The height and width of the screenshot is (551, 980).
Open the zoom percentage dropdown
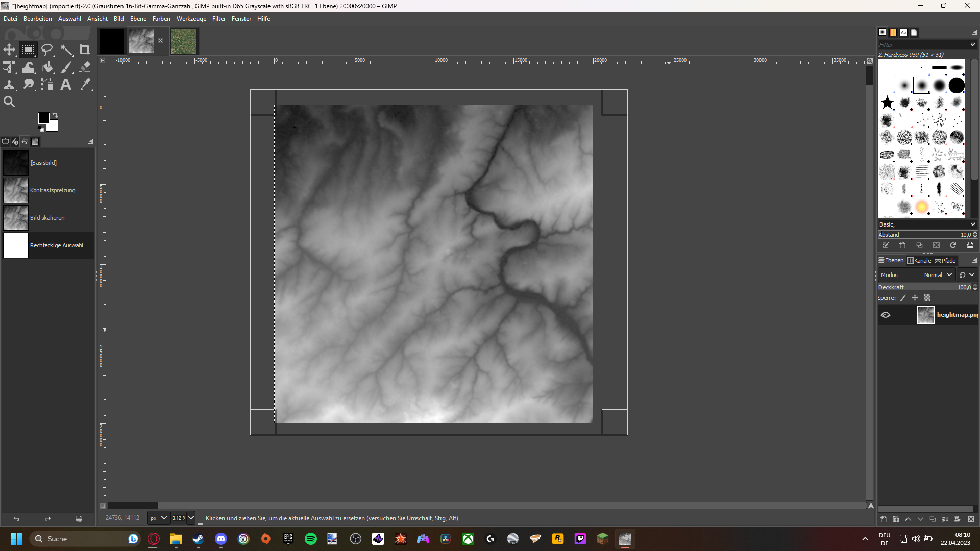(x=191, y=518)
